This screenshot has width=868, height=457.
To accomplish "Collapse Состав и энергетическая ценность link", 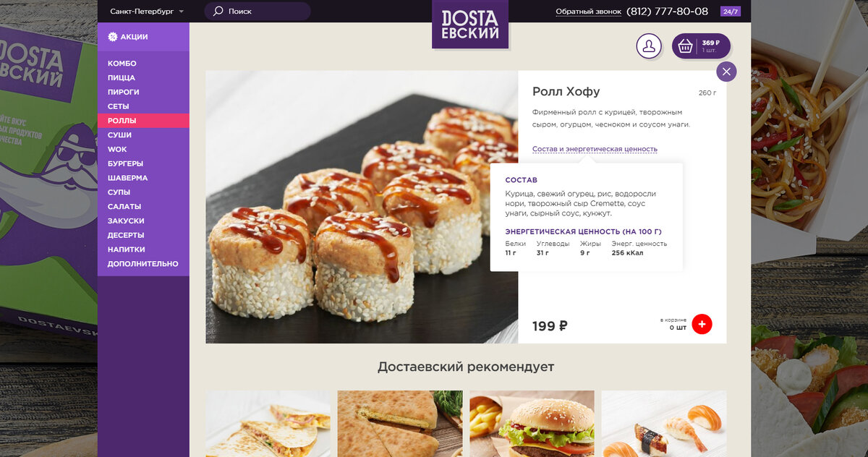I will 595,149.
